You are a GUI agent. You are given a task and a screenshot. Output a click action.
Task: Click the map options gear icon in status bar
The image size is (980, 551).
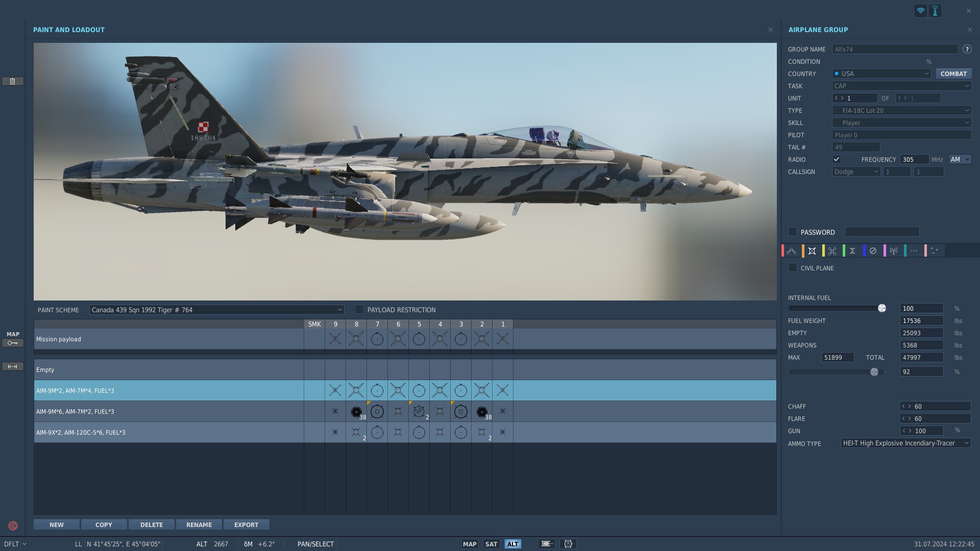click(x=568, y=544)
